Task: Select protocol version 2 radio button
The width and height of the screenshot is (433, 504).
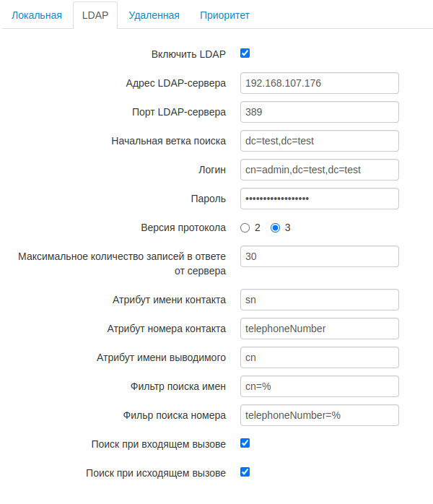Action: point(245,227)
